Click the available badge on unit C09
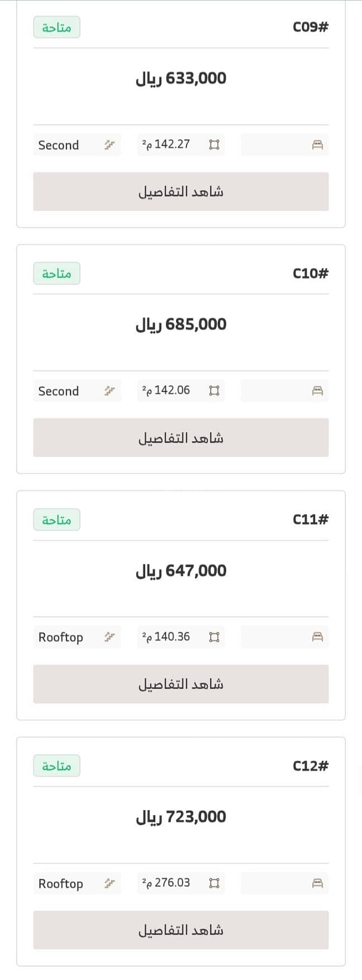The image size is (362, 980). [56, 27]
